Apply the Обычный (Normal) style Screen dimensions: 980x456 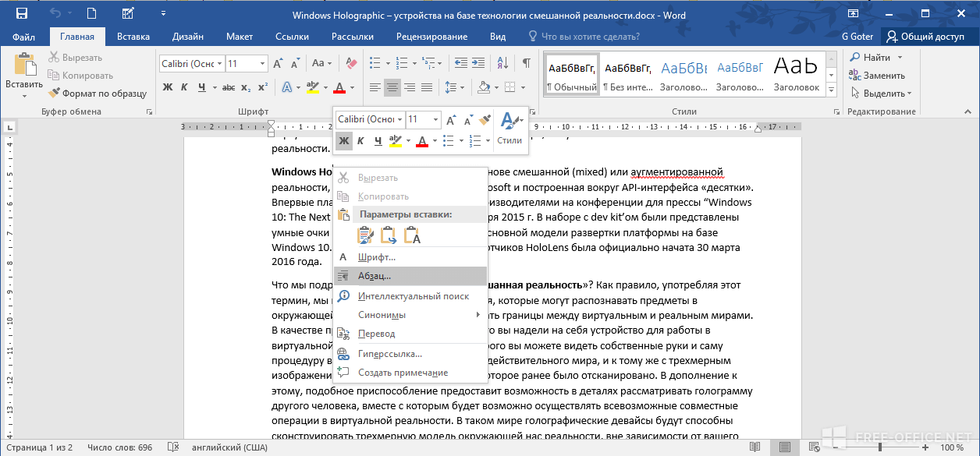click(x=572, y=75)
